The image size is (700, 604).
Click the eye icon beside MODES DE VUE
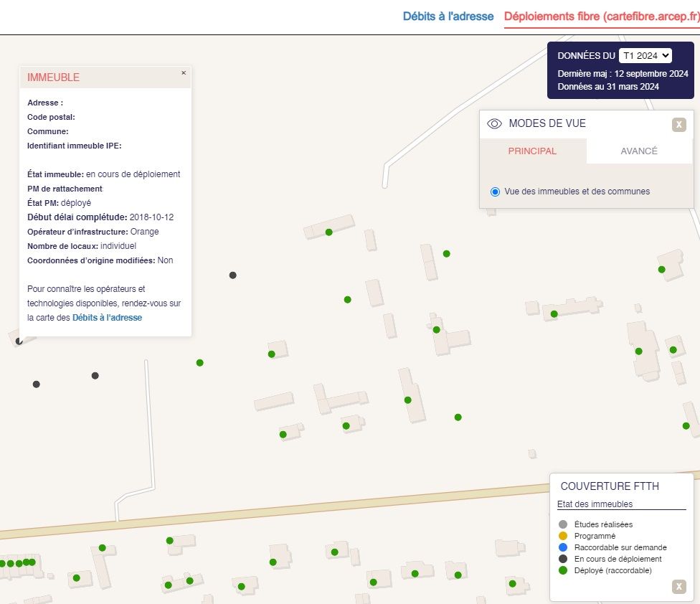click(x=494, y=123)
